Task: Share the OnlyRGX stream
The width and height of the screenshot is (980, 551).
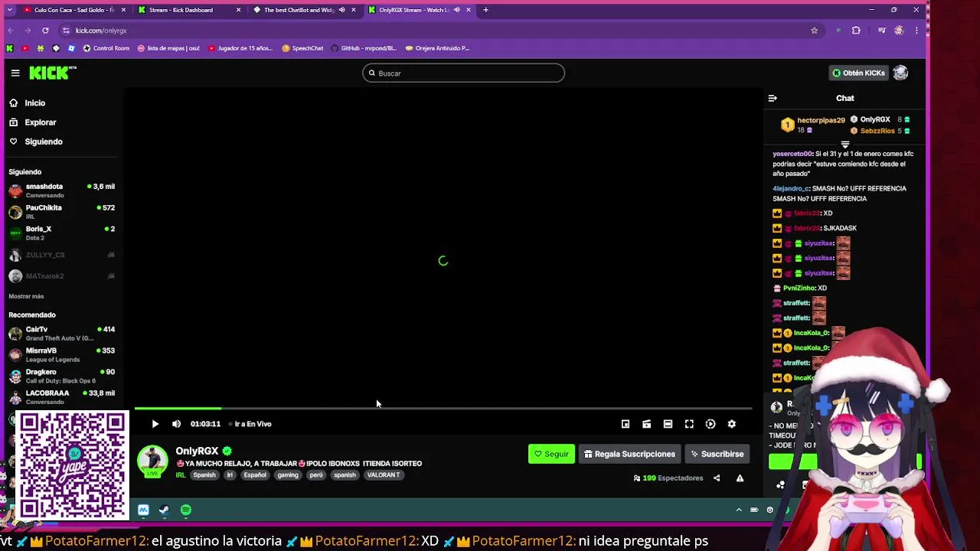Action: (x=717, y=478)
